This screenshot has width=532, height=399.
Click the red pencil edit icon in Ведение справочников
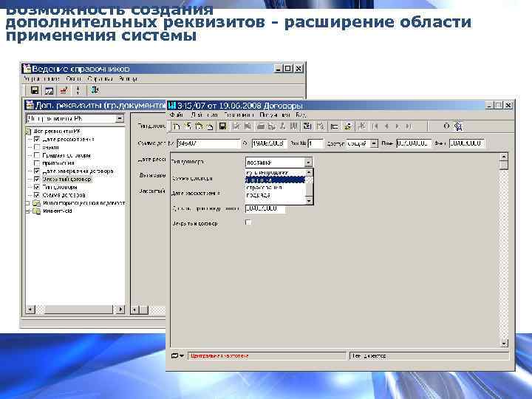64,90
